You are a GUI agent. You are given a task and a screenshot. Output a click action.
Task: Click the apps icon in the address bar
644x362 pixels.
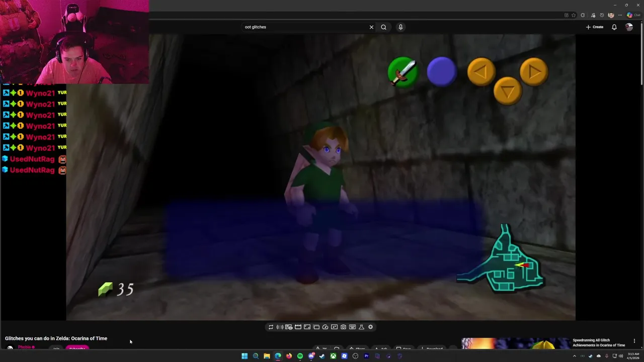coord(567,15)
